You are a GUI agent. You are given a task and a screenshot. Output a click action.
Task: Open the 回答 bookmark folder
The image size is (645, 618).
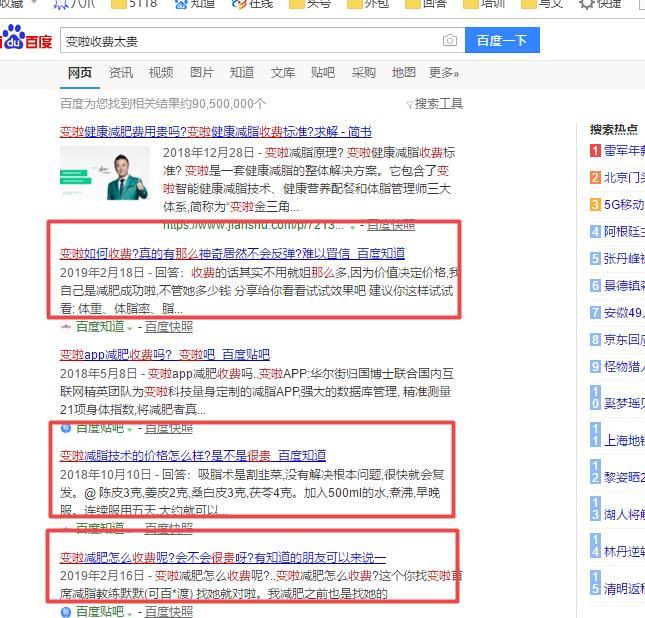pyautogui.click(x=426, y=4)
